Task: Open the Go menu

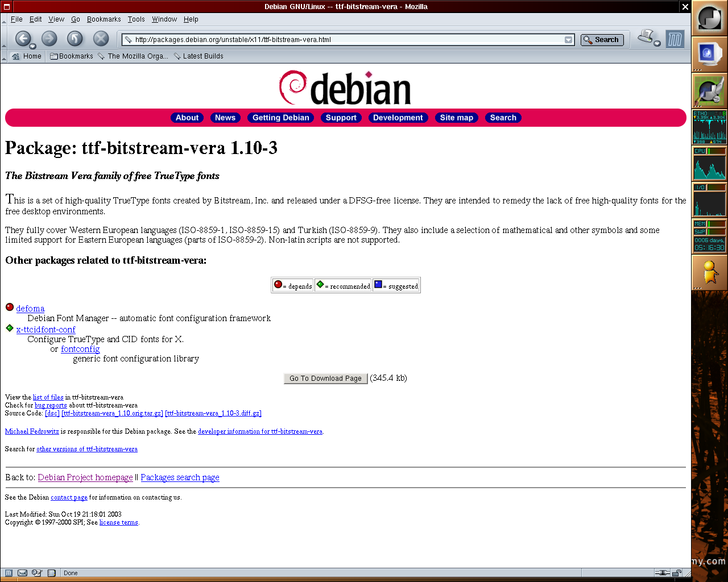Action: click(76, 19)
